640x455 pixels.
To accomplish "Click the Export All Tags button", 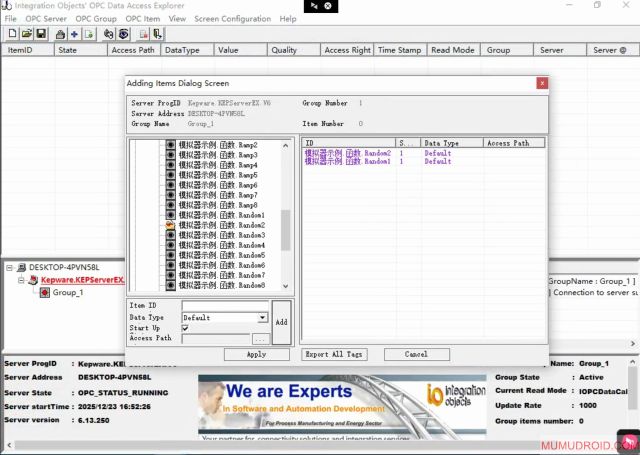I will pyautogui.click(x=335, y=354).
